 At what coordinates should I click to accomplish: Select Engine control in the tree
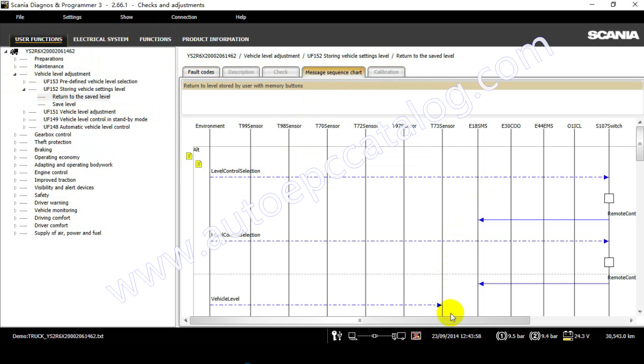(x=51, y=173)
